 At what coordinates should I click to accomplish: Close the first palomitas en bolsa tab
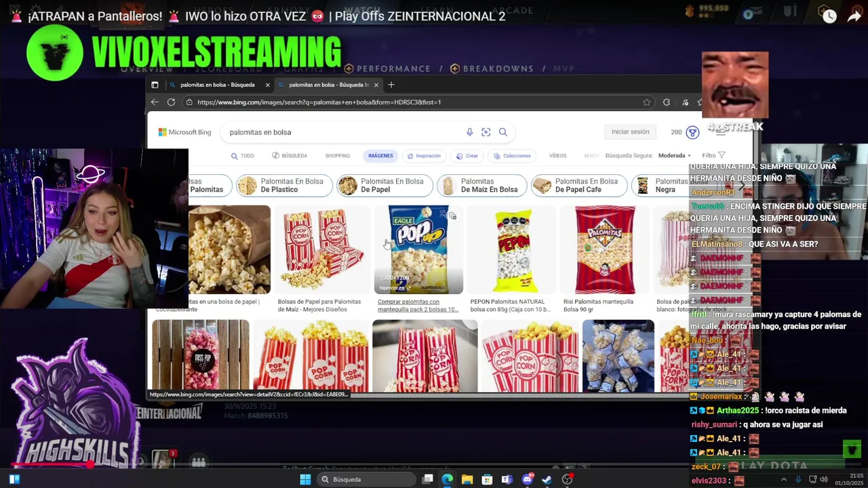point(268,85)
